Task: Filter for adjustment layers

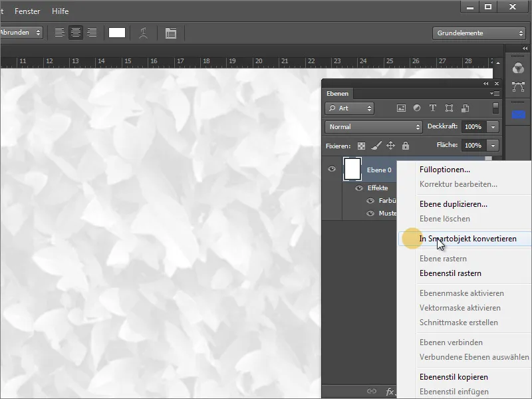Action: pos(417,108)
